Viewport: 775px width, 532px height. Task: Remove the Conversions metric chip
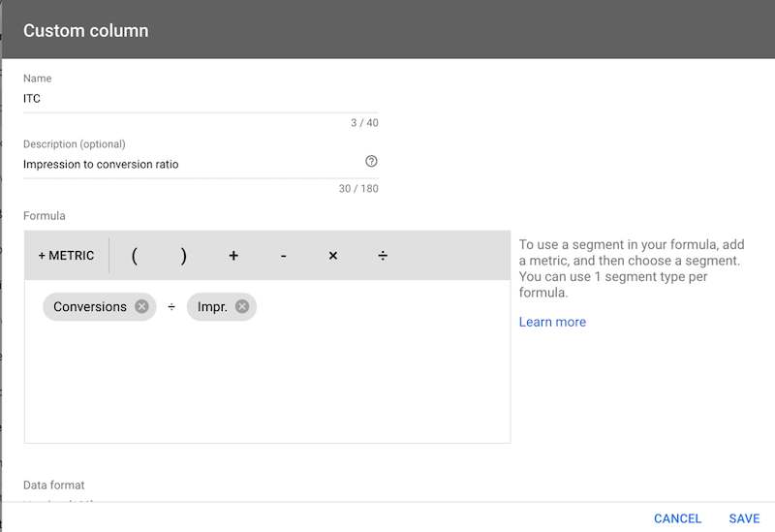(x=141, y=306)
